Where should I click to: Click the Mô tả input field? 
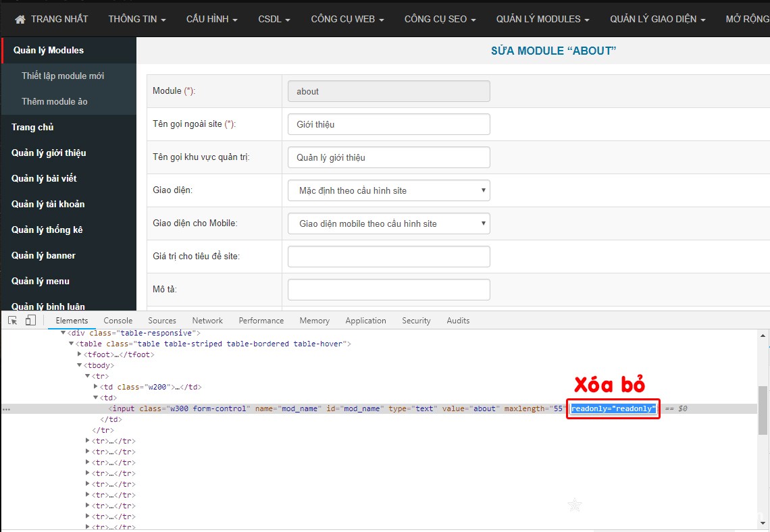pyautogui.click(x=389, y=290)
